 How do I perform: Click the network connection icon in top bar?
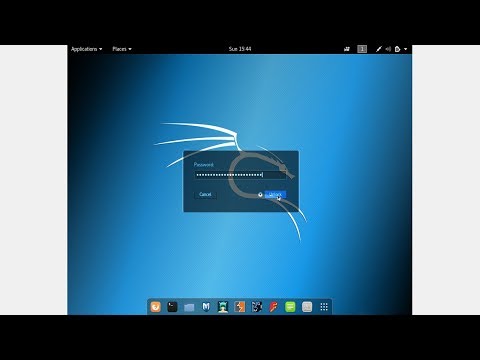point(379,49)
